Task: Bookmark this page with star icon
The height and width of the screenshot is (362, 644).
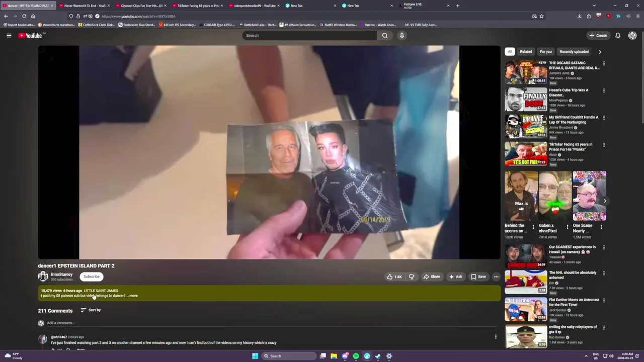Action: point(541,16)
